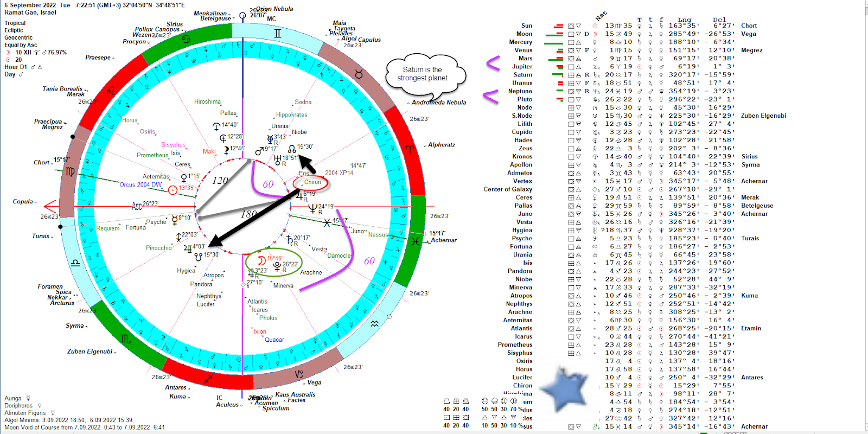Screen dimensions: 868x434
Task: Click the triangle quality icon in the Mercury table row
Action: (x=578, y=42)
